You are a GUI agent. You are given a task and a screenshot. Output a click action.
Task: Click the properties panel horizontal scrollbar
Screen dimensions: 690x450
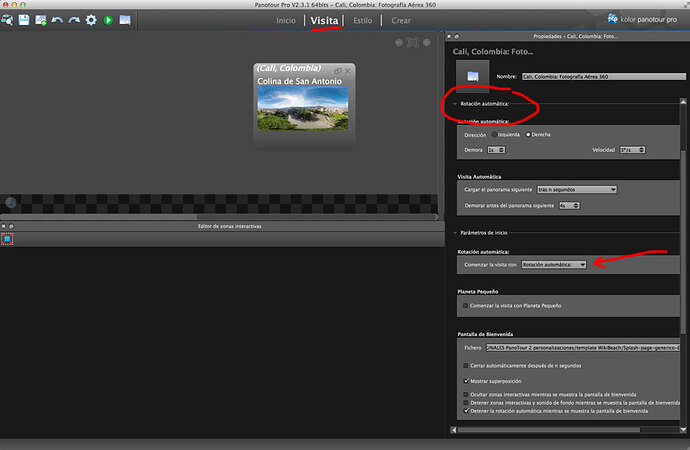coord(549,430)
